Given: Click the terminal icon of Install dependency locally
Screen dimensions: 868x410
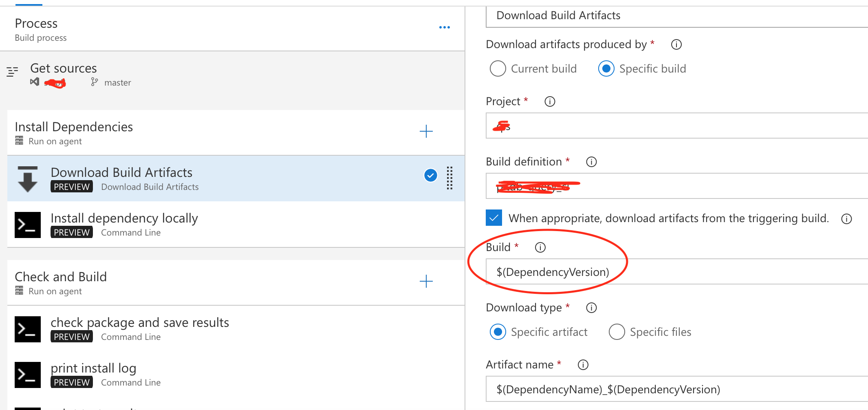Looking at the screenshot, I should [27, 225].
